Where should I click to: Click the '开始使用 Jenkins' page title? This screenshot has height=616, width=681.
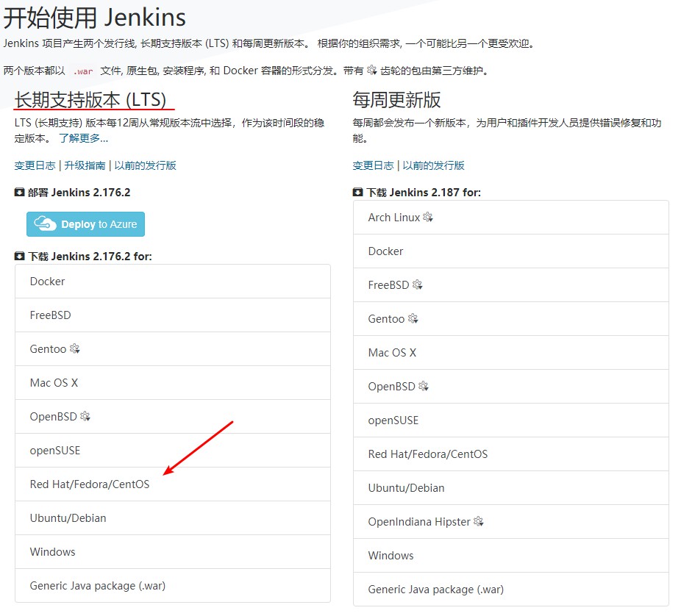pyautogui.click(x=95, y=18)
